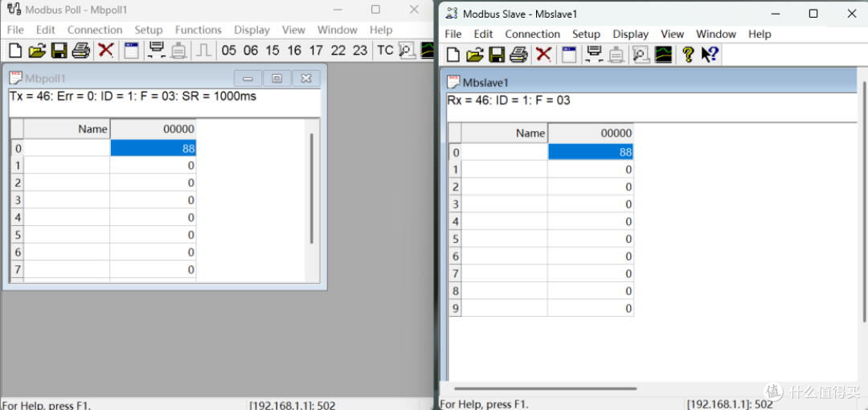
Task: Select value 88 cell in Mbslave1 table
Action: tap(591, 152)
